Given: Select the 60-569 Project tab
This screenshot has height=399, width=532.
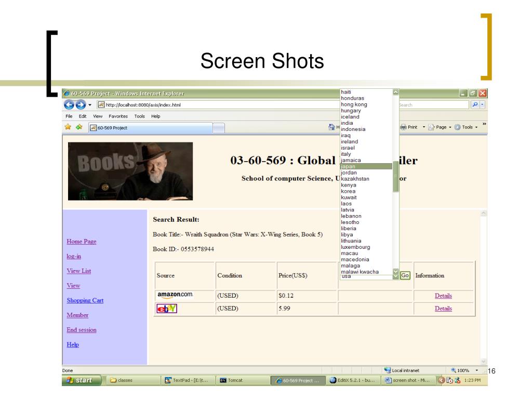Looking at the screenshot, I should [150, 128].
